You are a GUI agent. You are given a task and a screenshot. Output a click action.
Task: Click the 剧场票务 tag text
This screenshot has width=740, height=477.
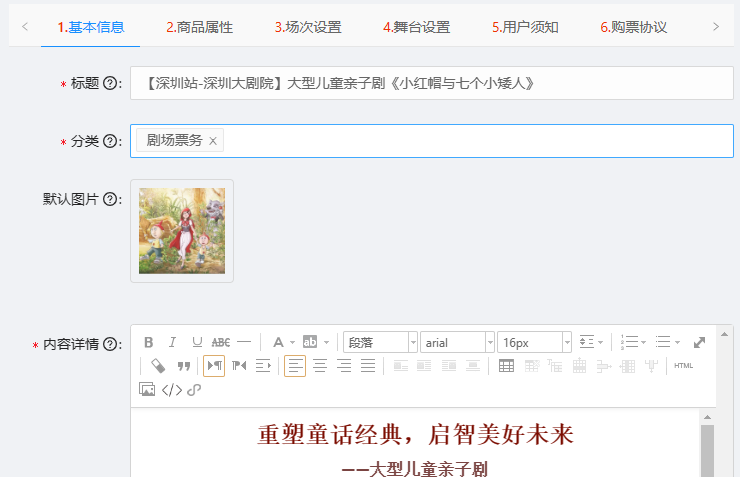174,141
